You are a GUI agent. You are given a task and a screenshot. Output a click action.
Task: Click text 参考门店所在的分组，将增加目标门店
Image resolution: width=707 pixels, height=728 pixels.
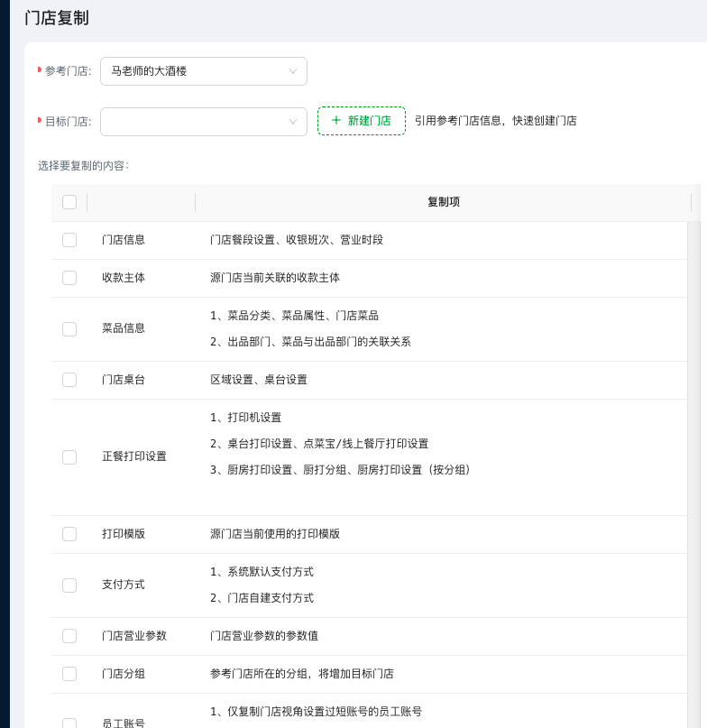click(302, 674)
